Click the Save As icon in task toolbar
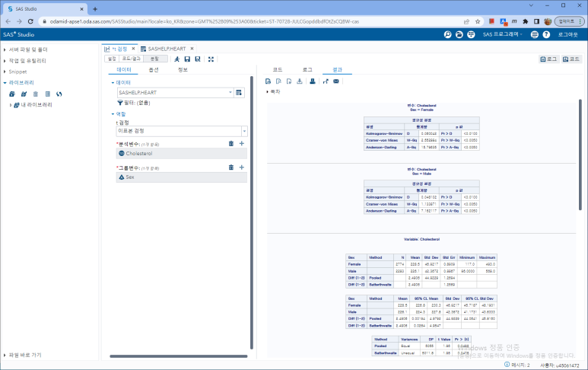 pos(198,59)
